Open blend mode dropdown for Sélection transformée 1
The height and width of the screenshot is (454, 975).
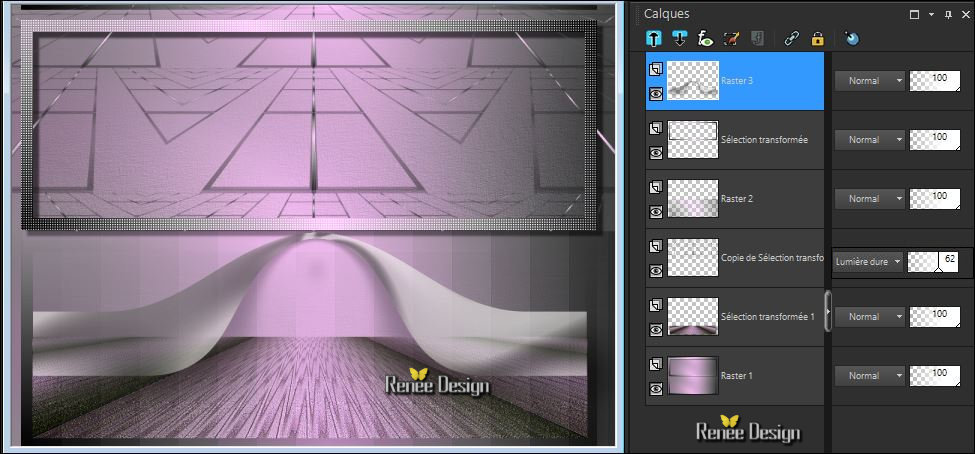869,317
